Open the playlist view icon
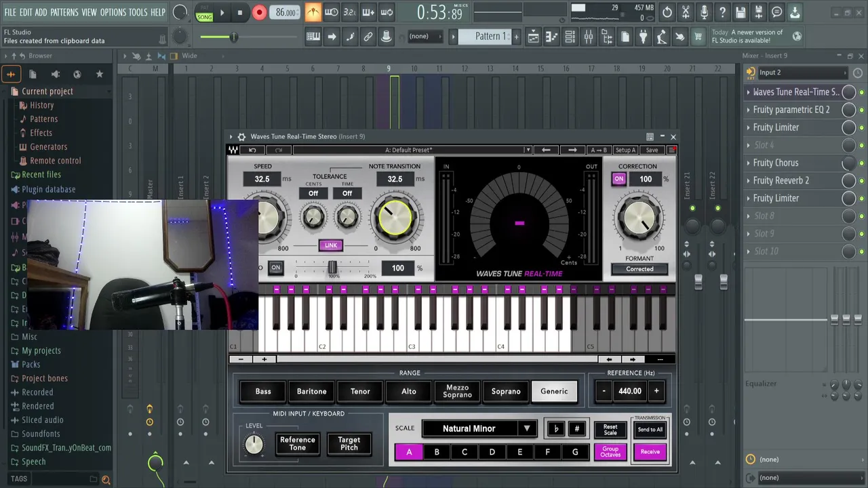Viewport: 868px width, 488px height. pyautogui.click(x=533, y=37)
